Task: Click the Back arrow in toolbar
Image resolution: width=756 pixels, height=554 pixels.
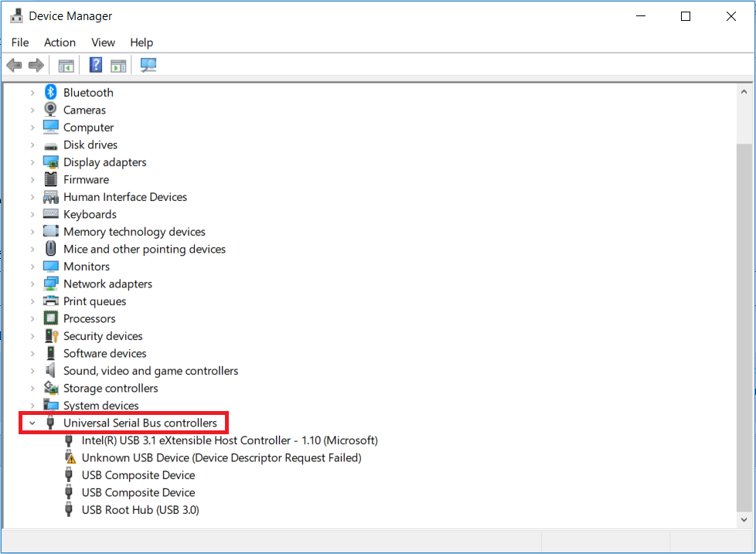Action: tap(14, 66)
